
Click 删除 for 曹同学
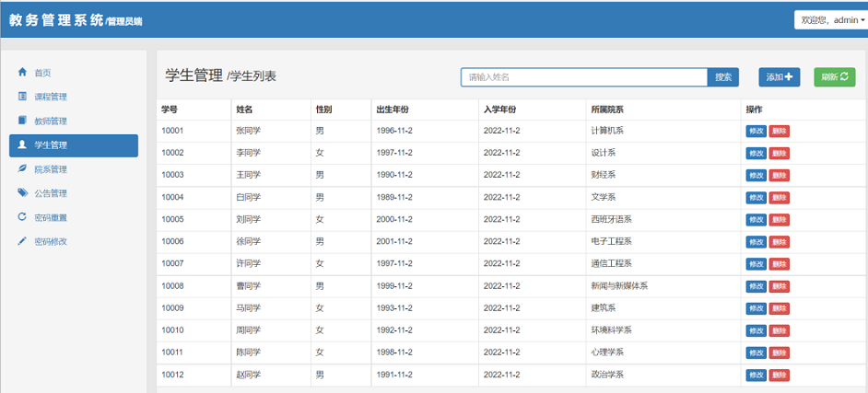click(x=779, y=286)
